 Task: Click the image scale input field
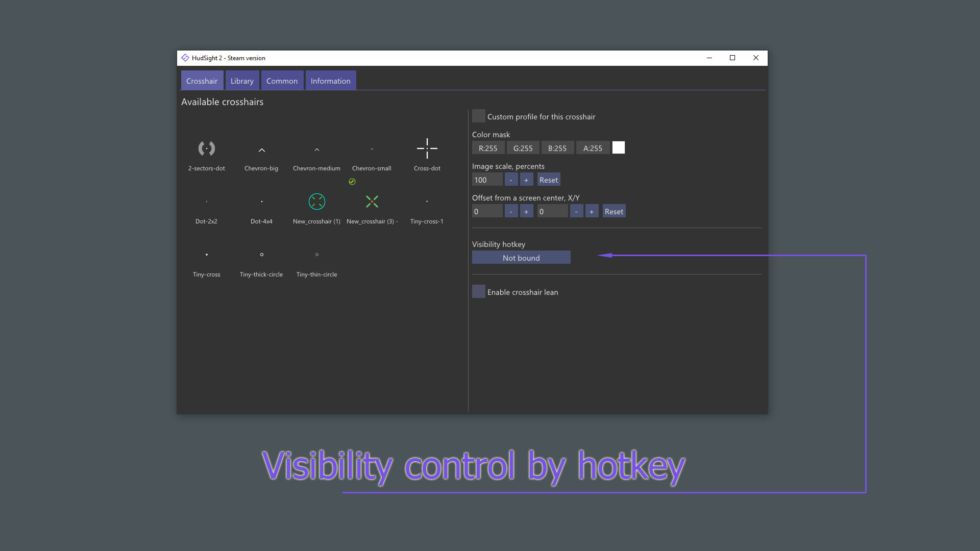486,180
